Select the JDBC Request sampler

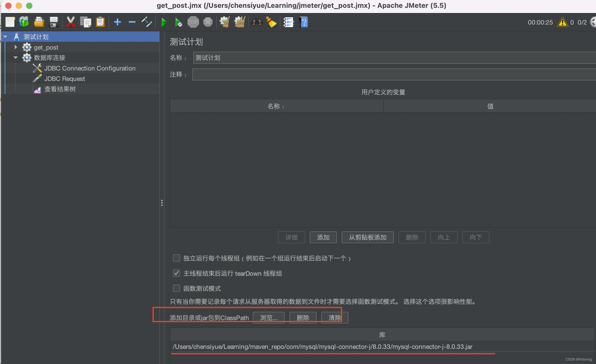point(65,79)
